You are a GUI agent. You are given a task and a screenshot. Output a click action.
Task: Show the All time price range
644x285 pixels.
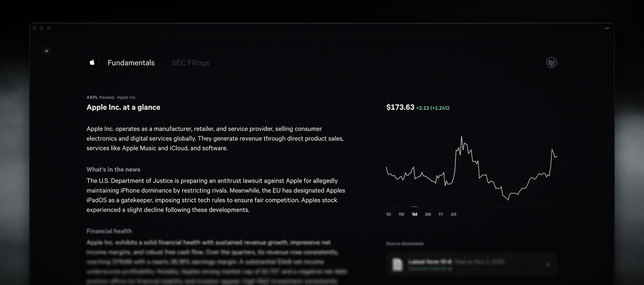coord(453,214)
